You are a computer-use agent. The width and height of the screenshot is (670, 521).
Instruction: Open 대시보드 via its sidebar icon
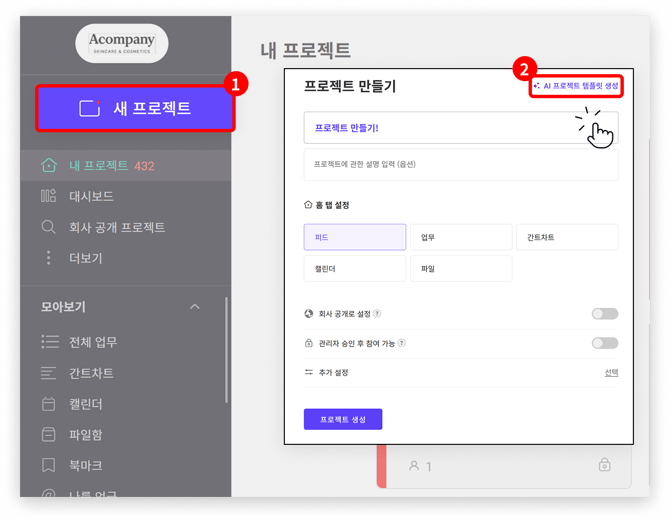click(48, 197)
